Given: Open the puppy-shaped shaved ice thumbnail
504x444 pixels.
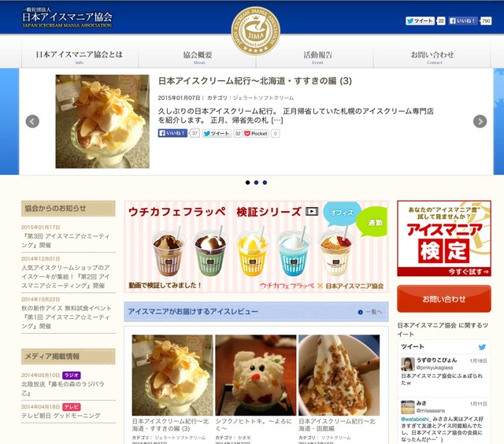Looking at the screenshot, I should point(256,376).
